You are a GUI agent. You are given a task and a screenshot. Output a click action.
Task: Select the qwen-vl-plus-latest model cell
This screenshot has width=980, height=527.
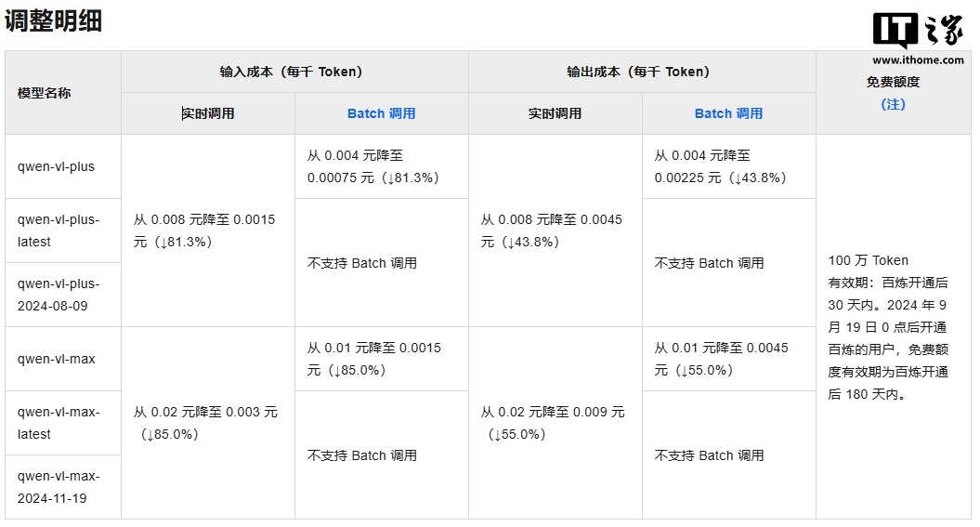tap(59, 231)
